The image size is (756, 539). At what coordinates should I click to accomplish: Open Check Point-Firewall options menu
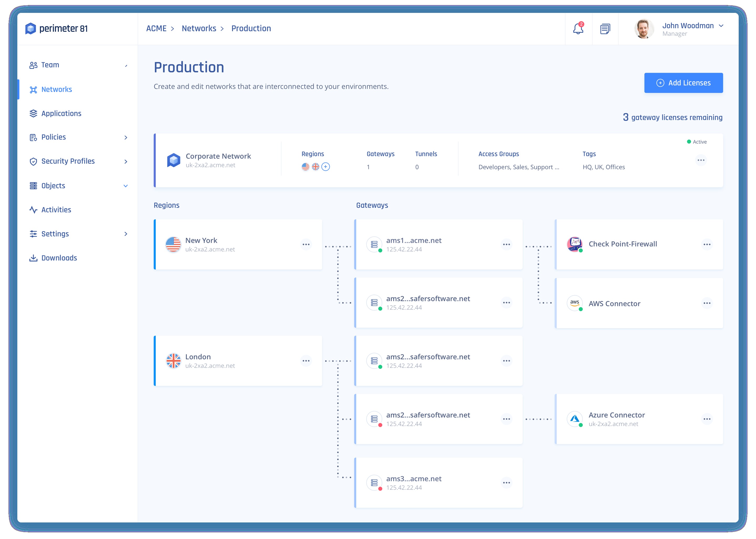(x=707, y=245)
